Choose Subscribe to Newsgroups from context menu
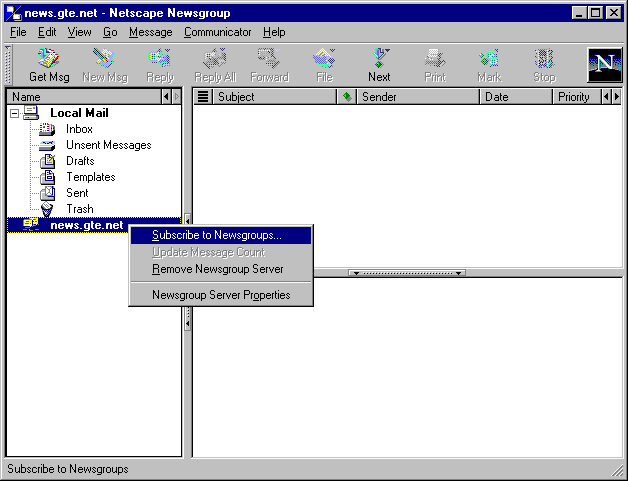 [217, 236]
